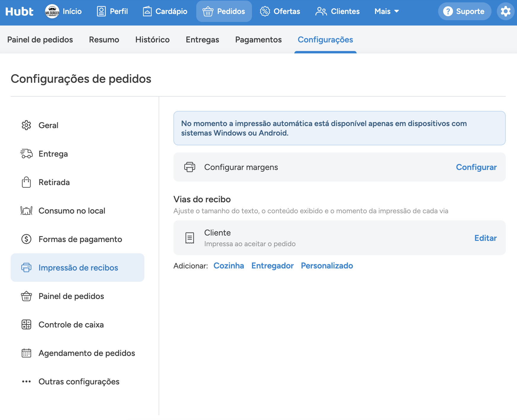Add a Cozinha receipt copy
The image size is (517, 420).
229,266
